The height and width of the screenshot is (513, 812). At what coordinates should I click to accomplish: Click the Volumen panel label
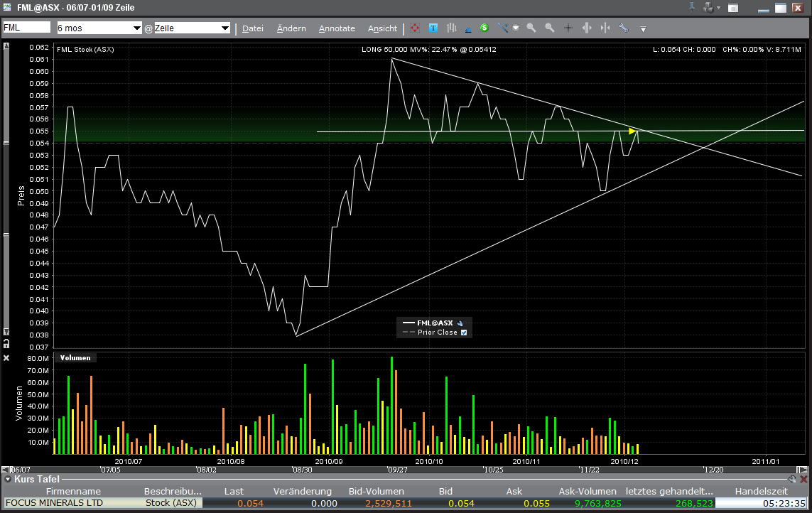[x=75, y=358]
